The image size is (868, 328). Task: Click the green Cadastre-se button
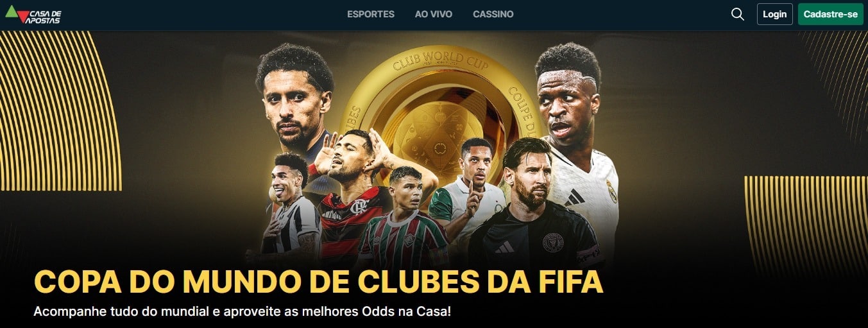pos(831,14)
